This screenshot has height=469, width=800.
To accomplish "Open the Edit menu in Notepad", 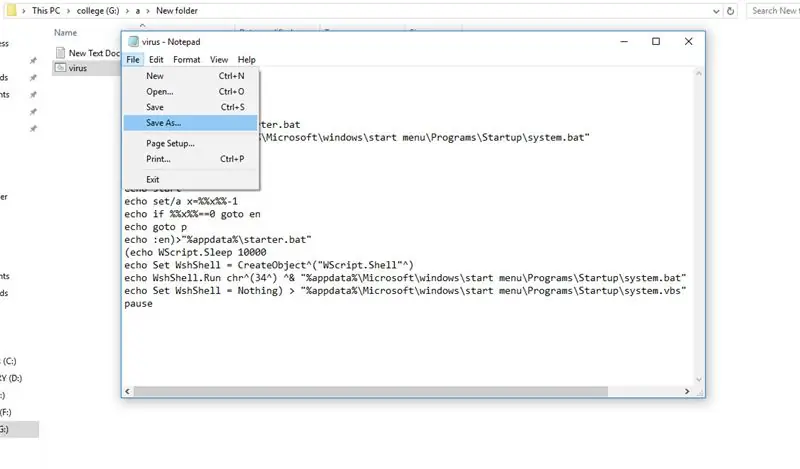I will pos(156,60).
